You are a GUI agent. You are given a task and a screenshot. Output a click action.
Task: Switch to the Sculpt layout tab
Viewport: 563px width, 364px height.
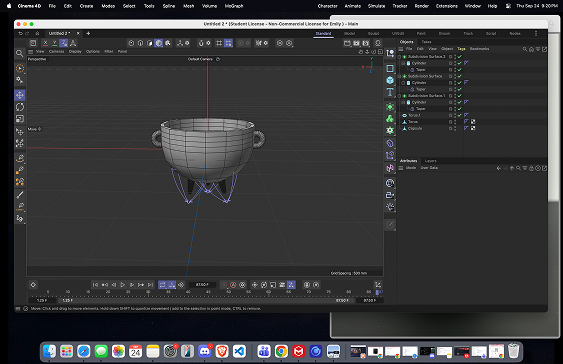[x=373, y=33]
